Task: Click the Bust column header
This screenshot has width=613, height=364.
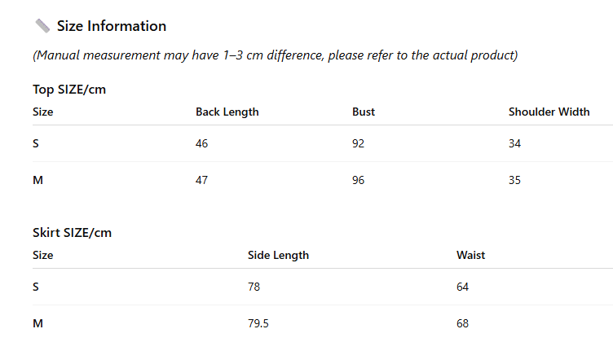Action: 364,112
